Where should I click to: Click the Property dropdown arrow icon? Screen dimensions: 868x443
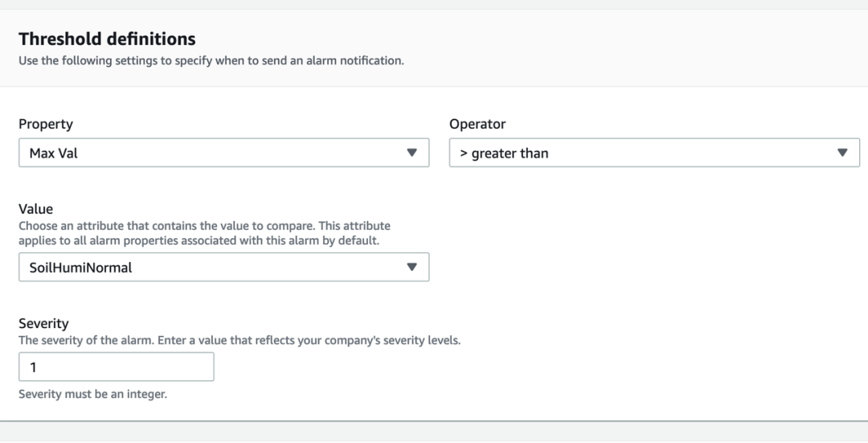pos(411,153)
